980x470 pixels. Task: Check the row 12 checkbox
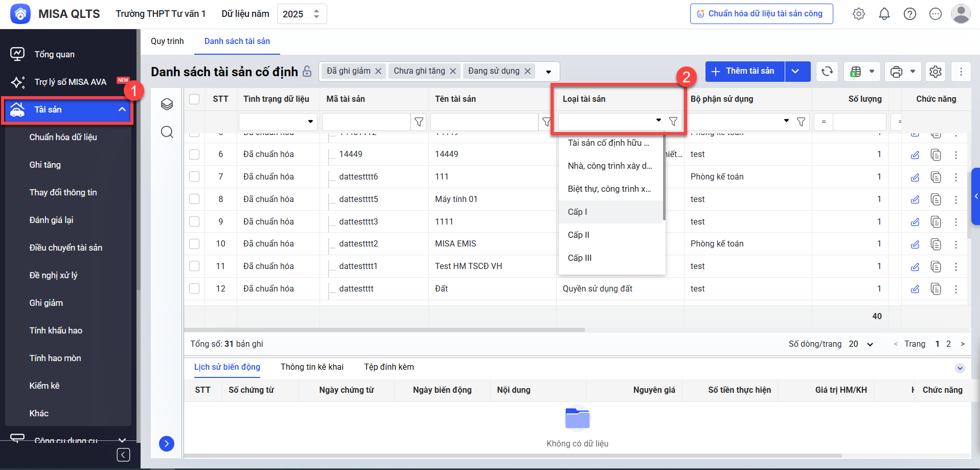[194, 288]
